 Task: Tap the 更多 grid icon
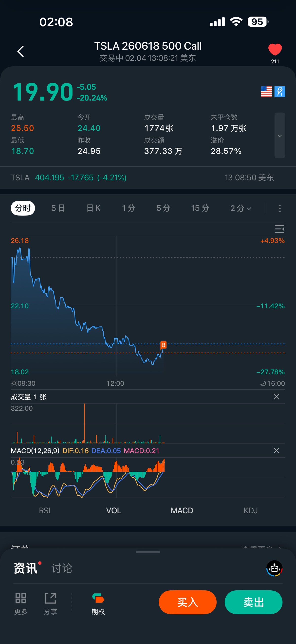pos(21,599)
